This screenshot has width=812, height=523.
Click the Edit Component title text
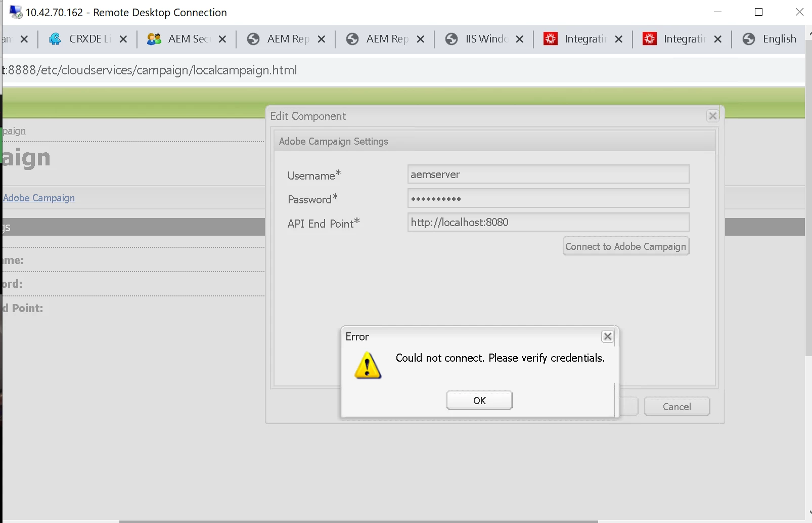tap(308, 116)
